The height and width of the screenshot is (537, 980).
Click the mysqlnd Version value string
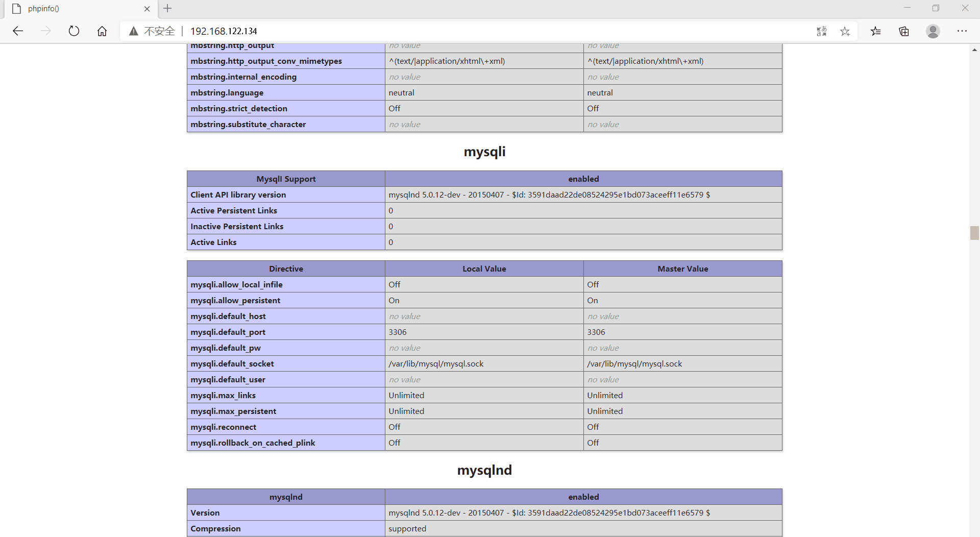pos(549,512)
